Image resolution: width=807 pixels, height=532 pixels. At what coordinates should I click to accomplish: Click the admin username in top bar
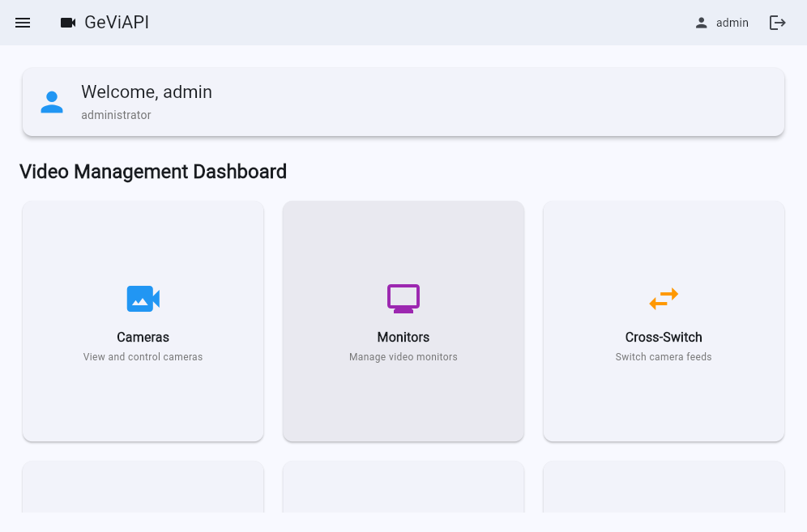coord(732,23)
